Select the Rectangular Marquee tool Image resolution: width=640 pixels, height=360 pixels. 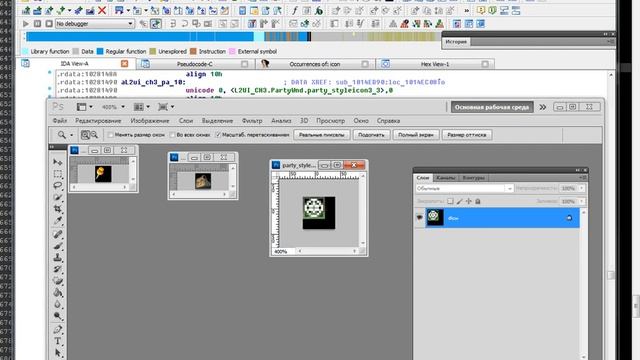tap(58, 174)
